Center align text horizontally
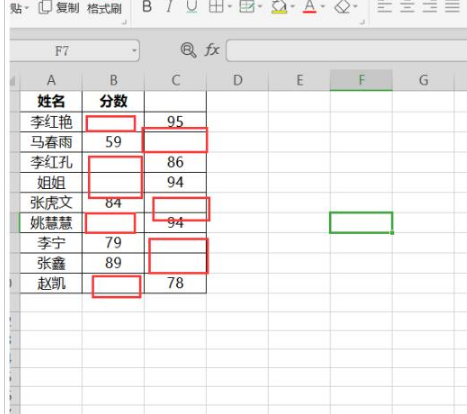This screenshot has width=467, height=414. tap(407, 7)
